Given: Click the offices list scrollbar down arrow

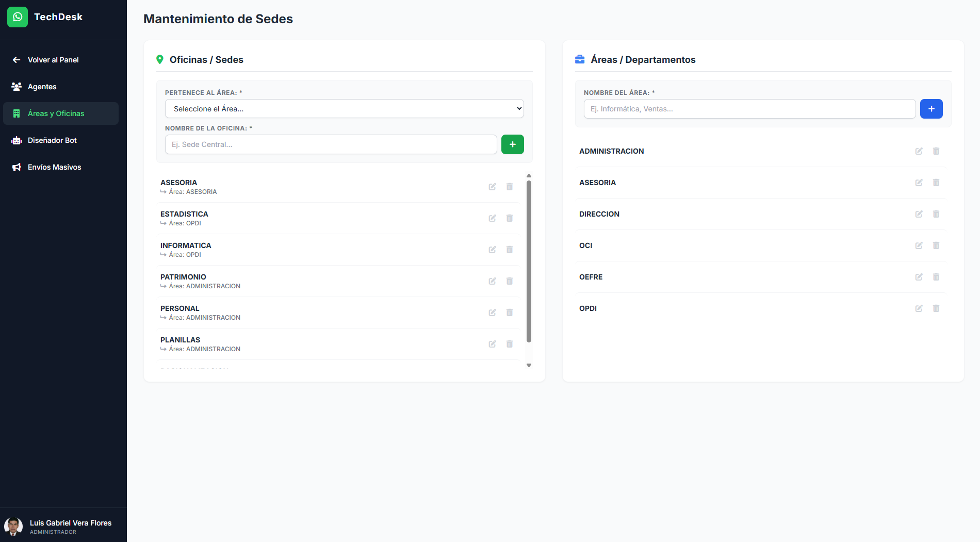Looking at the screenshot, I should pos(529,365).
